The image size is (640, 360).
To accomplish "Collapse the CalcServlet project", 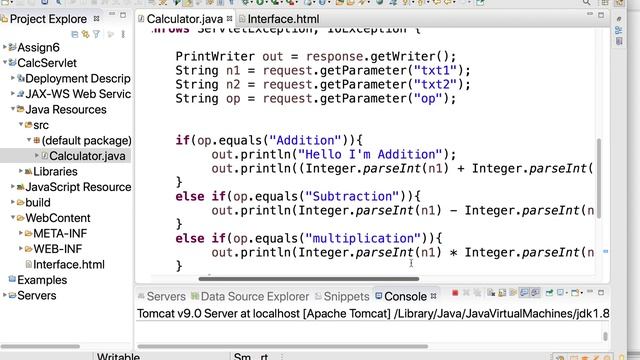I will pyautogui.click(x=4, y=62).
